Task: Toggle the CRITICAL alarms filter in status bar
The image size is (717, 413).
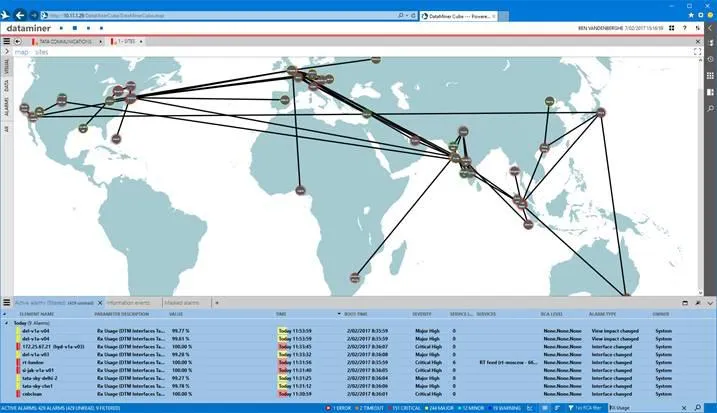Action: [404, 408]
